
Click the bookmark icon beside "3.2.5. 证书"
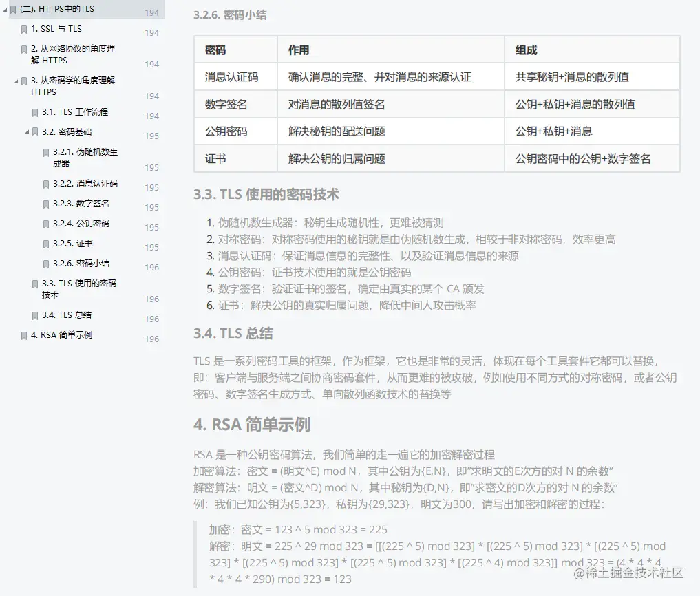point(45,243)
